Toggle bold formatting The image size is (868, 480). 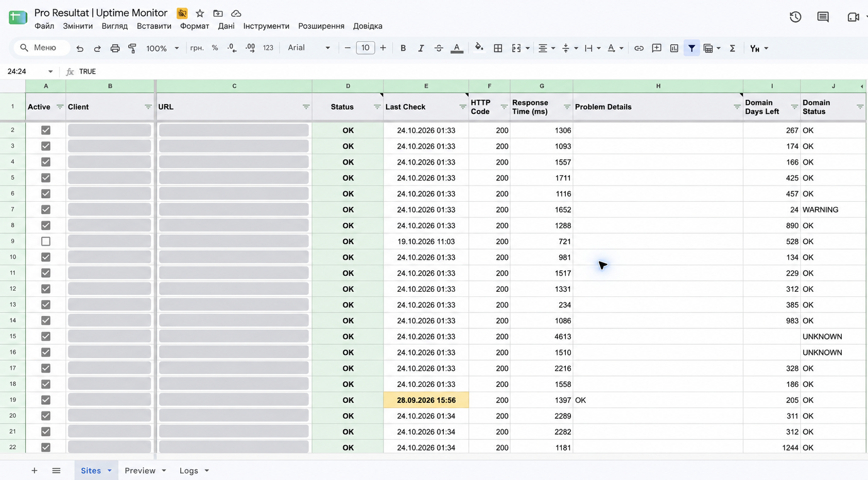click(403, 48)
